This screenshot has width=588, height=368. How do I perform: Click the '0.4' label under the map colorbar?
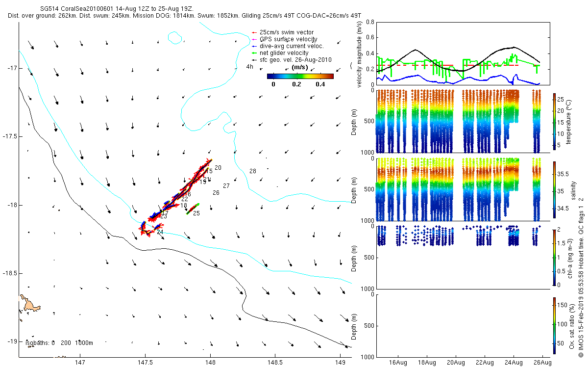click(320, 84)
